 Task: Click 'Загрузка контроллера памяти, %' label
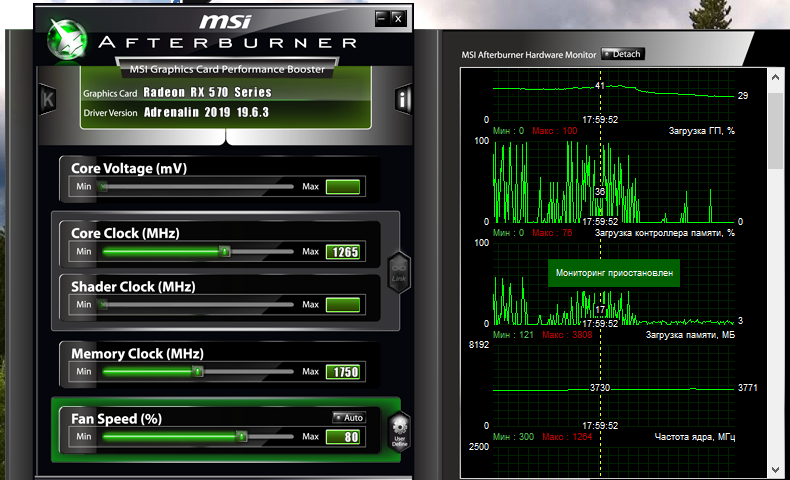(665, 233)
